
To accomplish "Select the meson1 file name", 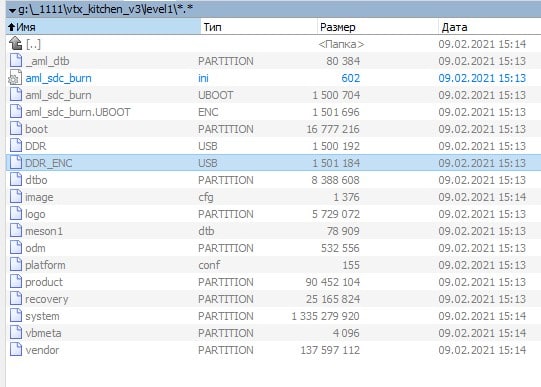I will pyautogui.click(x=44, y=231).
